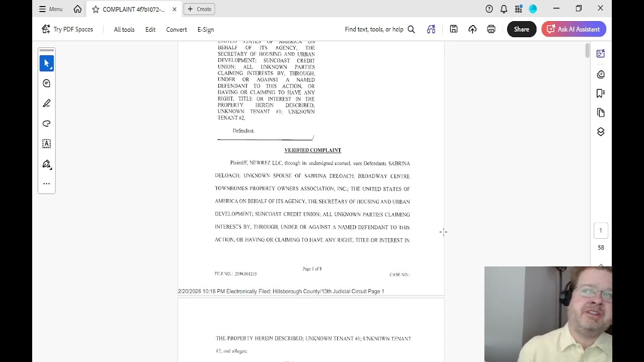The width and height of the screenshot is (644, 362).
Task: Click the 'Electronically Filed: Hillsborough County' line
Action: (x=281, y=292)
